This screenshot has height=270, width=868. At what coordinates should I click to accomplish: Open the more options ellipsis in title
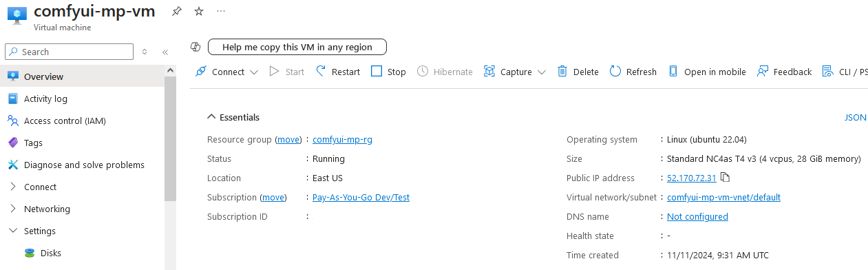220,11
